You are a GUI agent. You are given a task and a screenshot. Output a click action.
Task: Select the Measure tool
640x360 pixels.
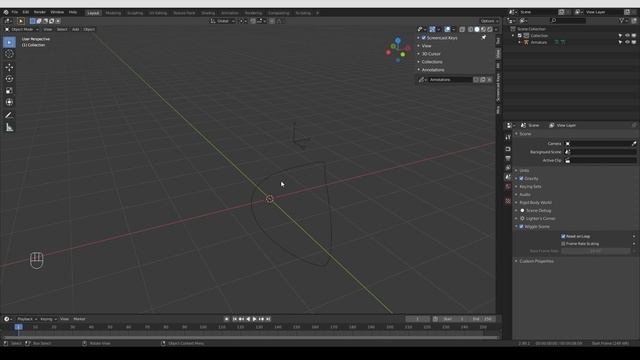[x=9, y=128]
